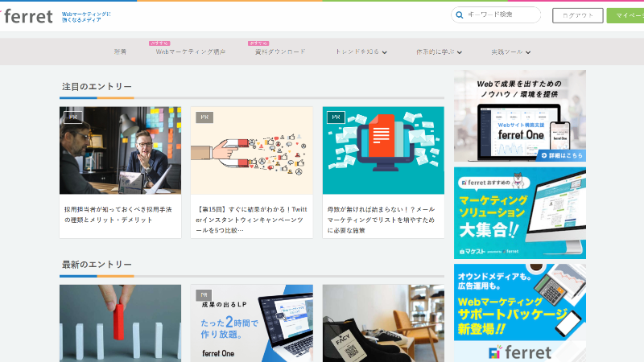644x362 pixels.
Task: Expand the 実践ツール dropdown
Action: click(510, 51)
